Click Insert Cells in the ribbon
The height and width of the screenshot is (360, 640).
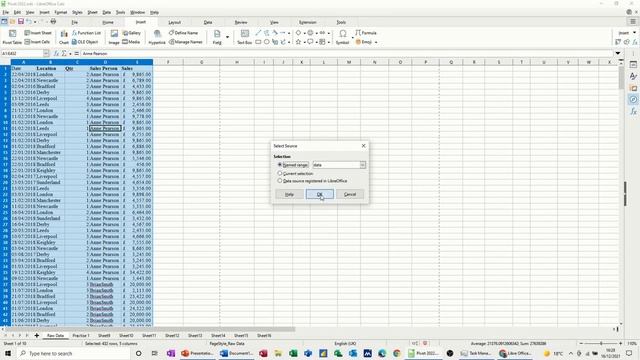click(37, 42)
